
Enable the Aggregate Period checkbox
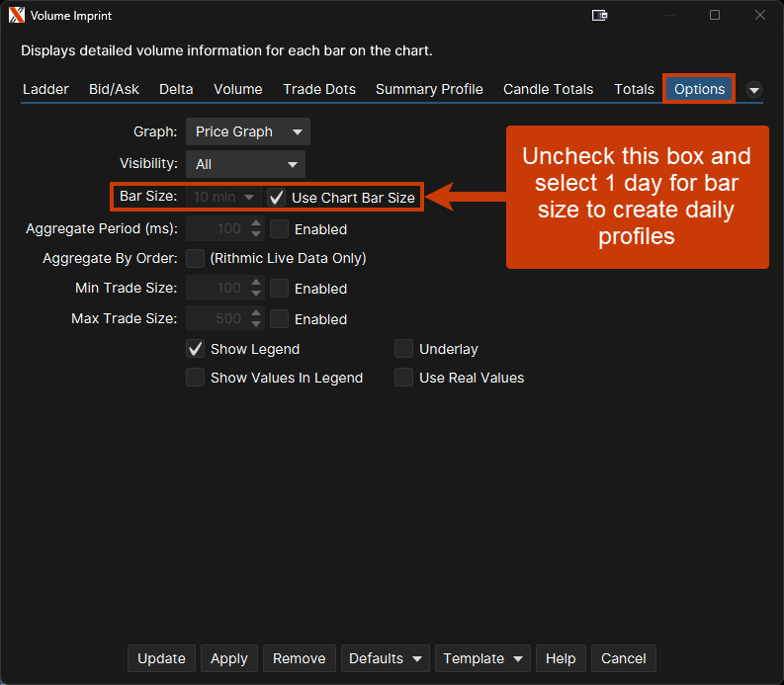click(x=280, y=229)
